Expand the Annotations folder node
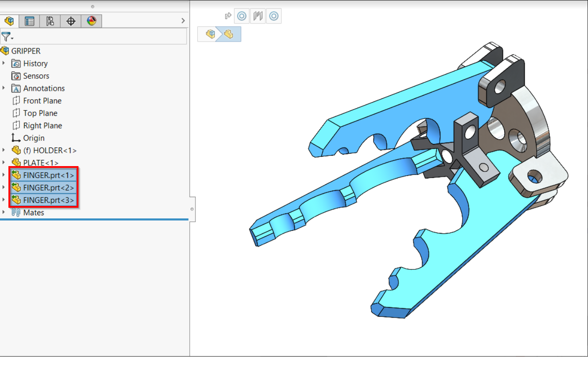The height and width of the screenshot is (392, 588). pos(4,88)
